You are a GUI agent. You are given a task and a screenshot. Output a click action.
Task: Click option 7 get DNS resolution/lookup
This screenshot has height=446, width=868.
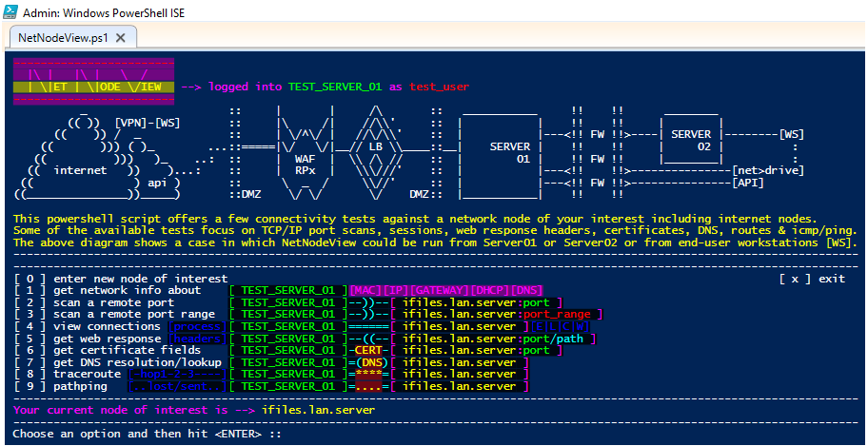pyautogui.click(x=117, y=362)
